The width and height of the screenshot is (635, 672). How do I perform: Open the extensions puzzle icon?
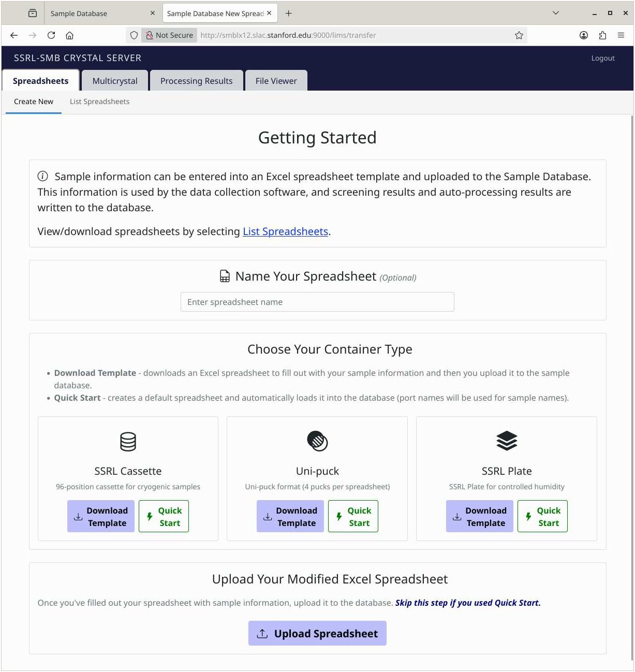[x=602, y=35]
